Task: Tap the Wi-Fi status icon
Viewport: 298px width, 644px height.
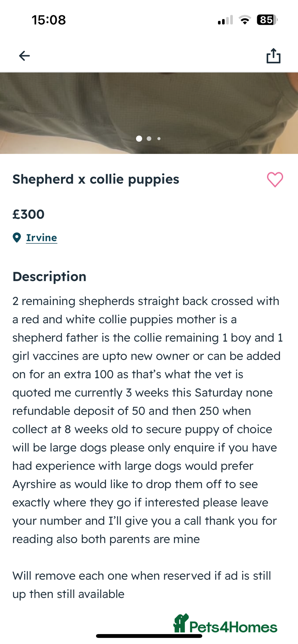Action: [x=245, y=20]
